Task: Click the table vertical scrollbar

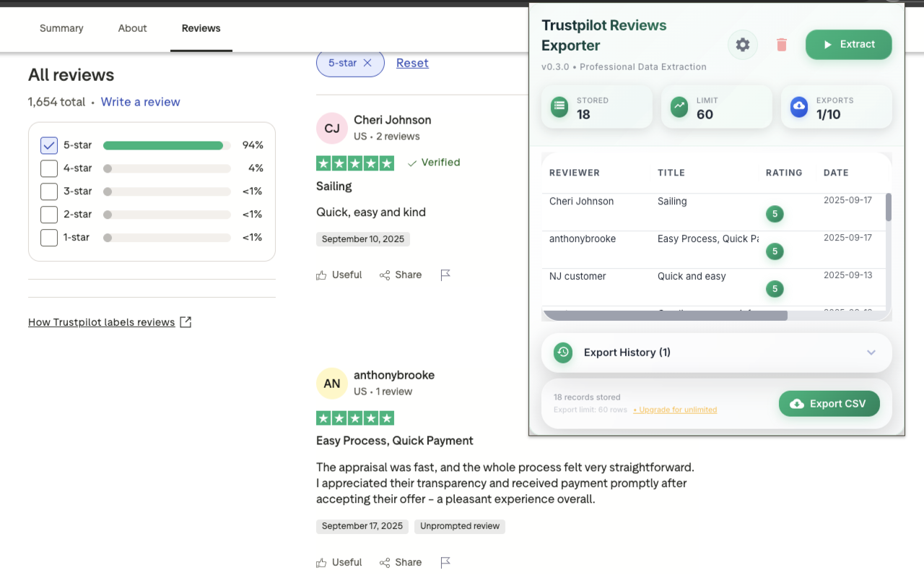Action: pos(889,207)
